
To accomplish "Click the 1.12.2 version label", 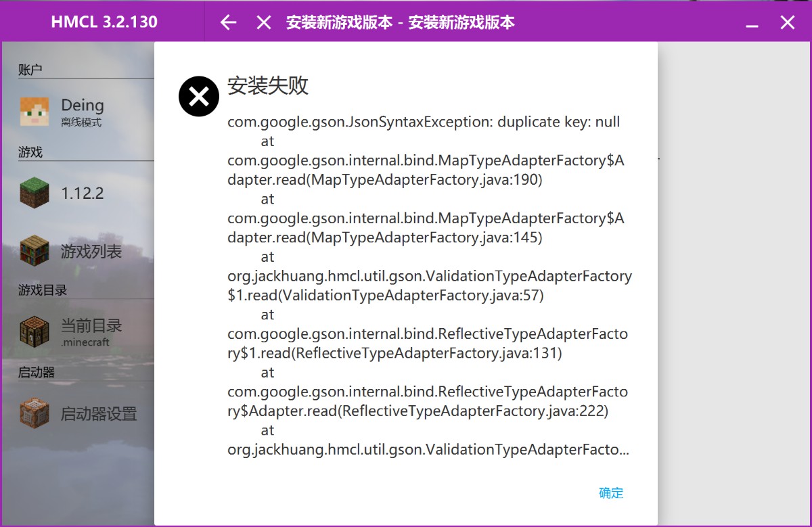I will 83,193.
